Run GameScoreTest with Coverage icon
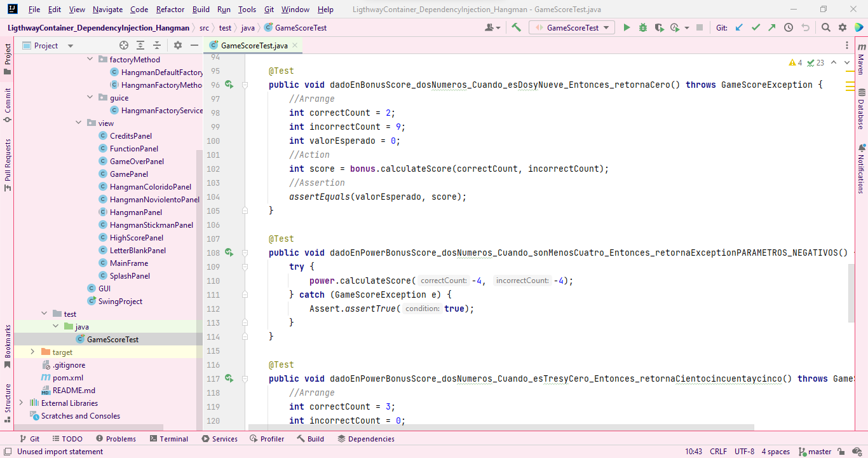Screen dimensions: 868x458 (x=658, y=27)
